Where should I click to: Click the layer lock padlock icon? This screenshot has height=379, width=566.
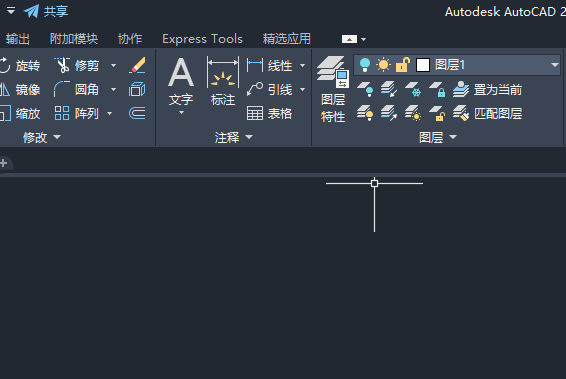437,90
